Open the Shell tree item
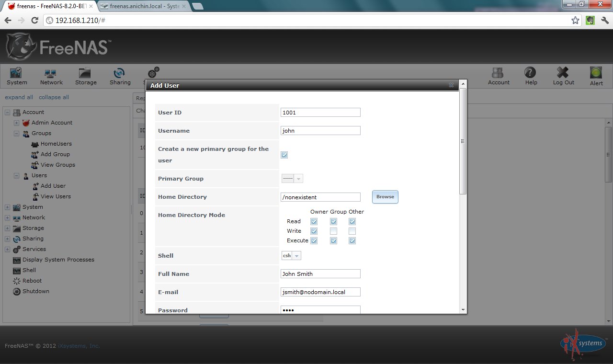 coord(29,270)
